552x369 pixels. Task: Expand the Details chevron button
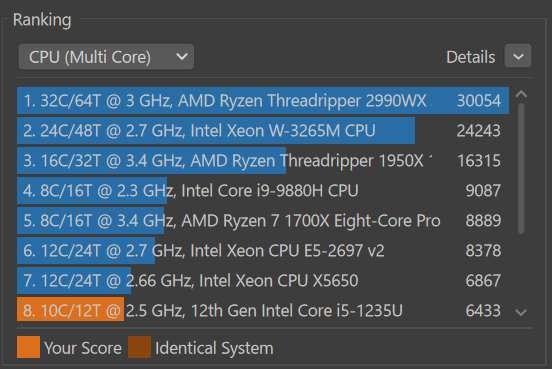[518, 56]
